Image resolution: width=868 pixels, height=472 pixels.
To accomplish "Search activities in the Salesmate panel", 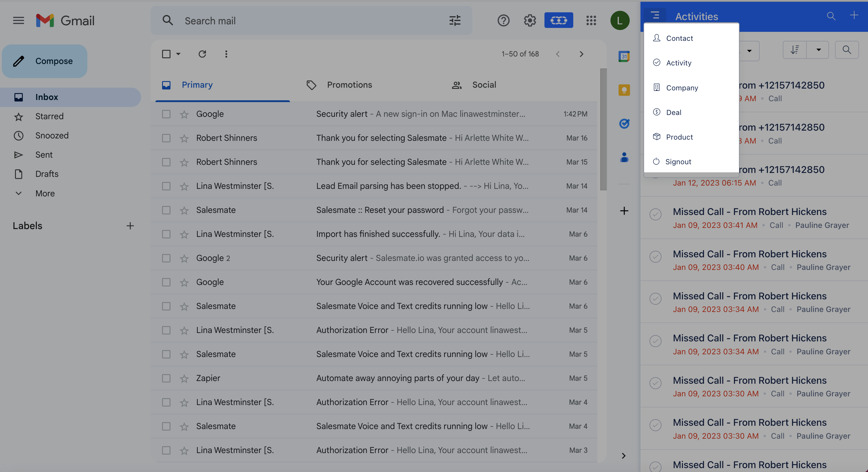I will (x=831, y=16).
